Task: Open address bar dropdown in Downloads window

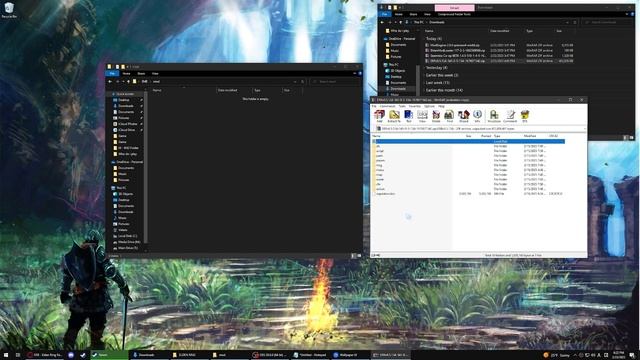Action: click(x=567, y=22)
